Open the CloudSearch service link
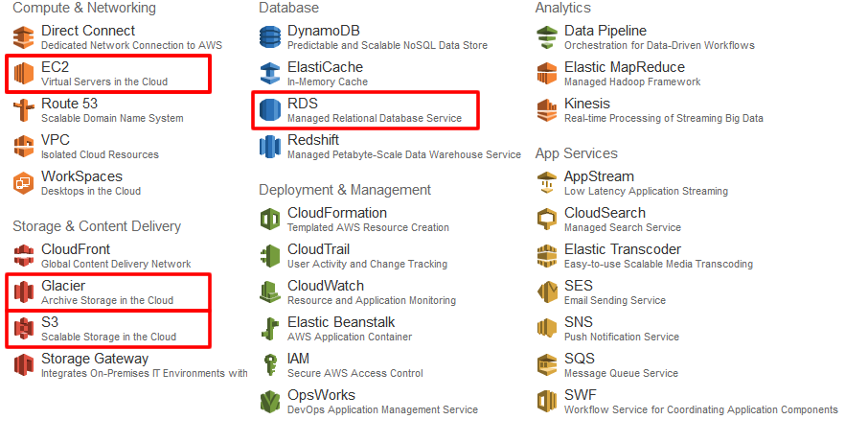The height and width of the screenshot is (443, 868). click(x=605, y=213)
